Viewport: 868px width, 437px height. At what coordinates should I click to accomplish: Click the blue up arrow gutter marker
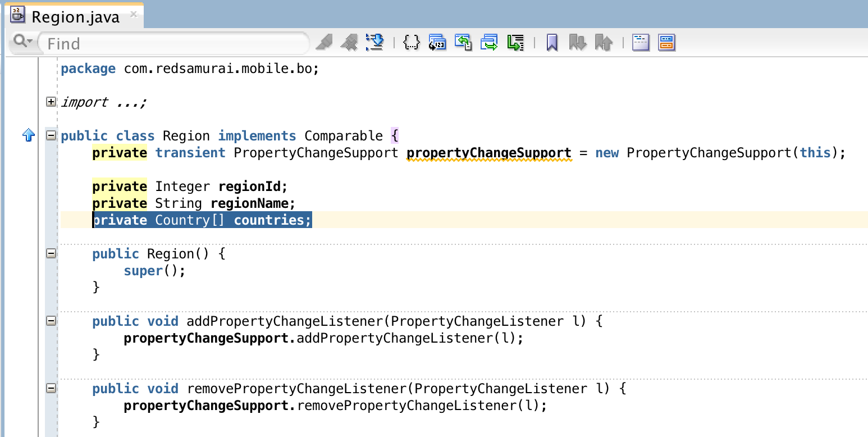(28, 135)
